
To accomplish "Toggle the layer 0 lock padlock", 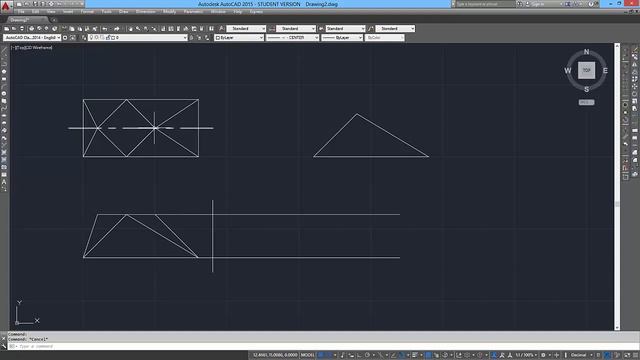I will point(108,38).
